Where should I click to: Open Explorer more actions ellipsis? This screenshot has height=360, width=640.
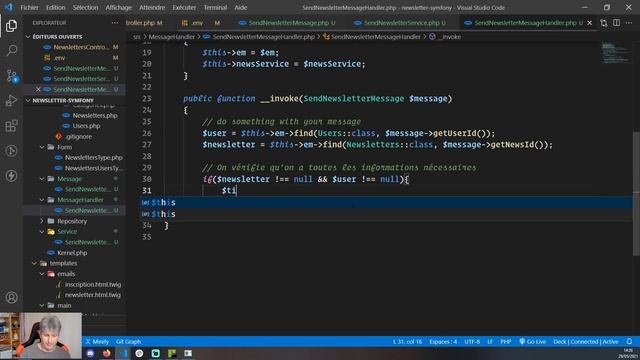(115, 23)
